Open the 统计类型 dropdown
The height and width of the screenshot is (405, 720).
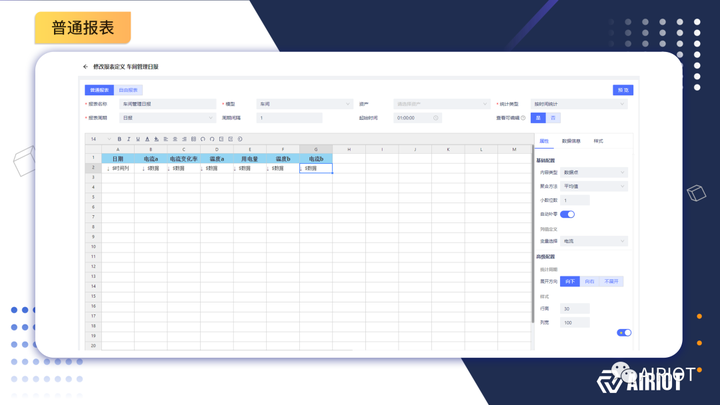[x=579, y=104]
